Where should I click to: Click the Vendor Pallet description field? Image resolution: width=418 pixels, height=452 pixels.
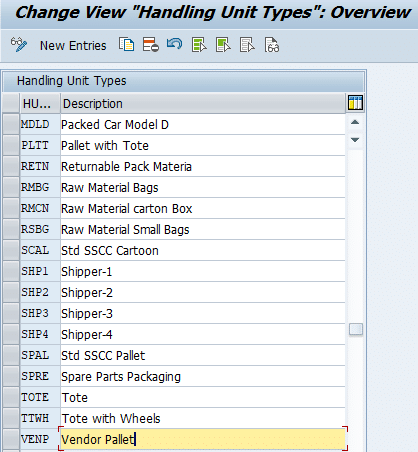(203, 439)
